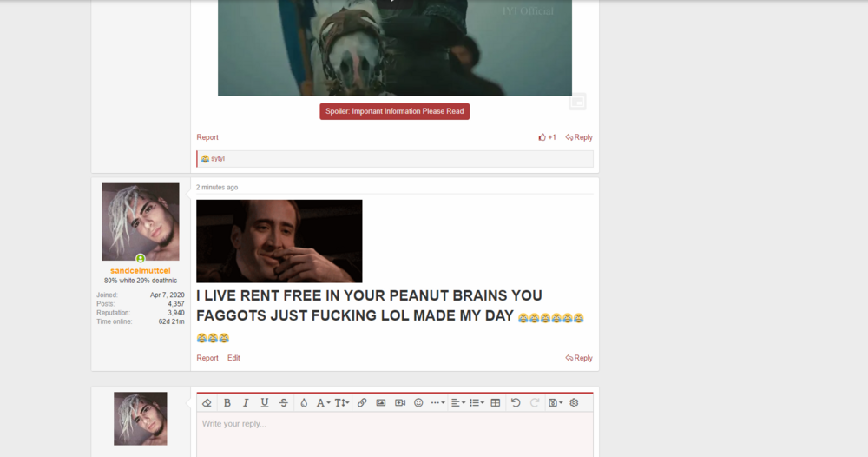
Task: Click the picture-in-picture icon below video
Action: pos(577,102)
